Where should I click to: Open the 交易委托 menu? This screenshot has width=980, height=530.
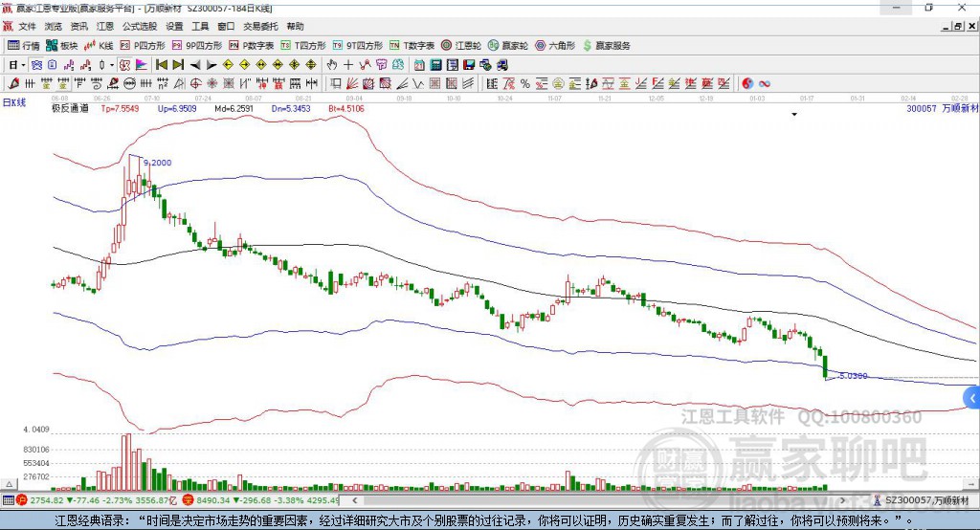(260, 26)
